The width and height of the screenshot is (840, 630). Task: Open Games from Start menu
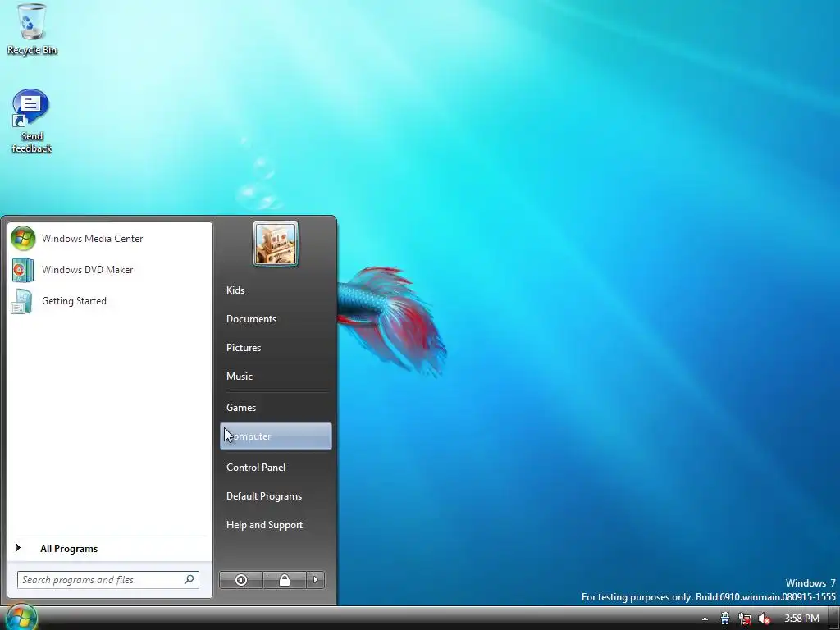276,408
